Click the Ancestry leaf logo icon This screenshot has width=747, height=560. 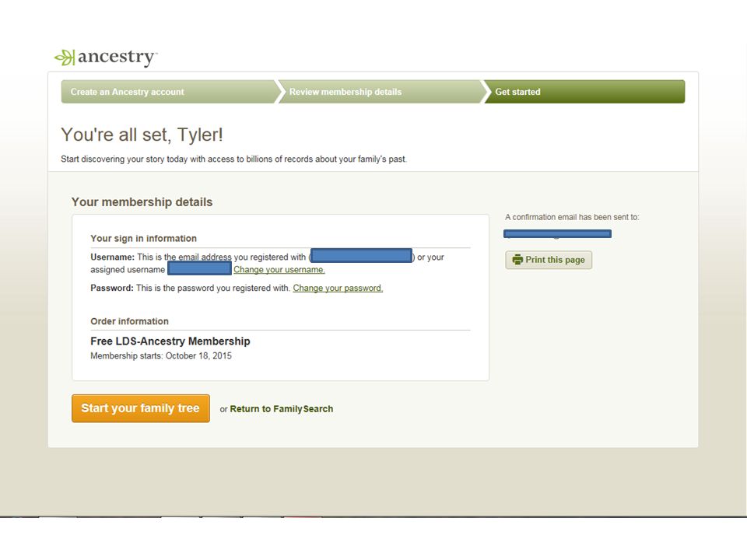[65, 58]
